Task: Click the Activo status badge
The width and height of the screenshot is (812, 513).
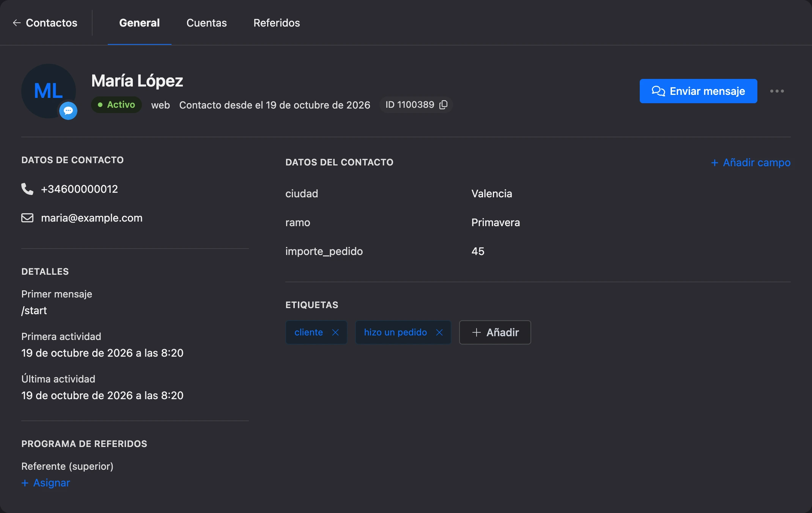Action: 116,105
